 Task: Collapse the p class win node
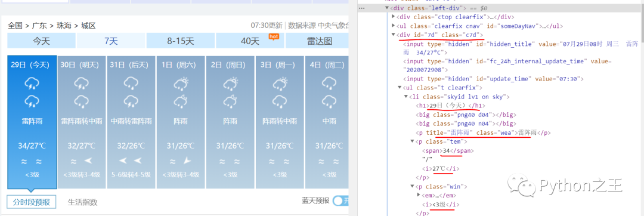pyautogui.click(x=412, y=186)
